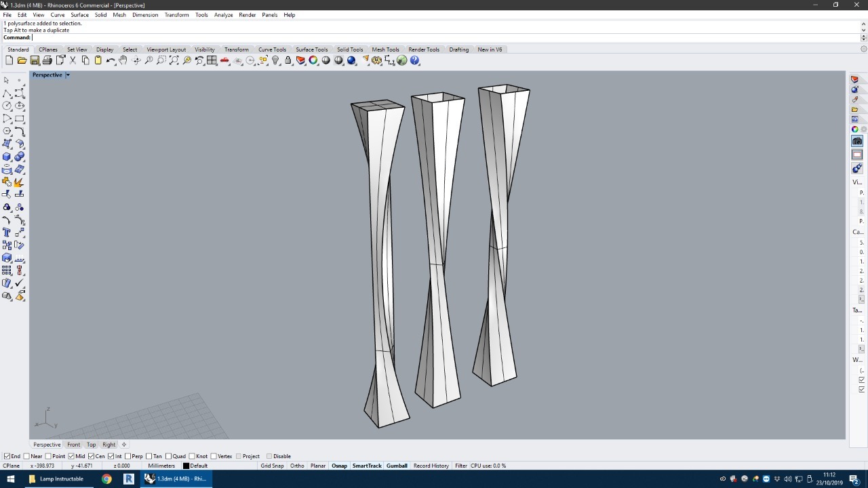Select the Rectangle tool in sidebar

[20, 119]
